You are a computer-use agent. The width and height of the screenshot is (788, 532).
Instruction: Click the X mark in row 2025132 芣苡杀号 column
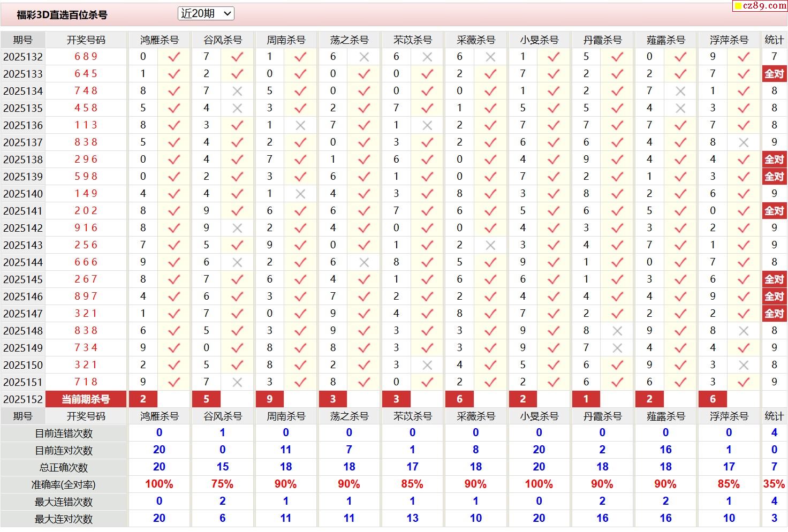(427, 56)
